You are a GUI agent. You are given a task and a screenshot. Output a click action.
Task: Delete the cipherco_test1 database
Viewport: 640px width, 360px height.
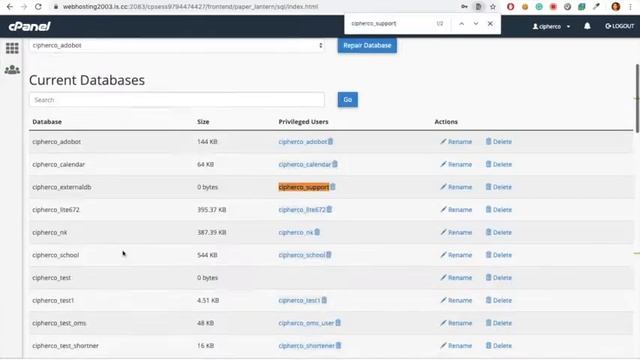click(498, 300)
